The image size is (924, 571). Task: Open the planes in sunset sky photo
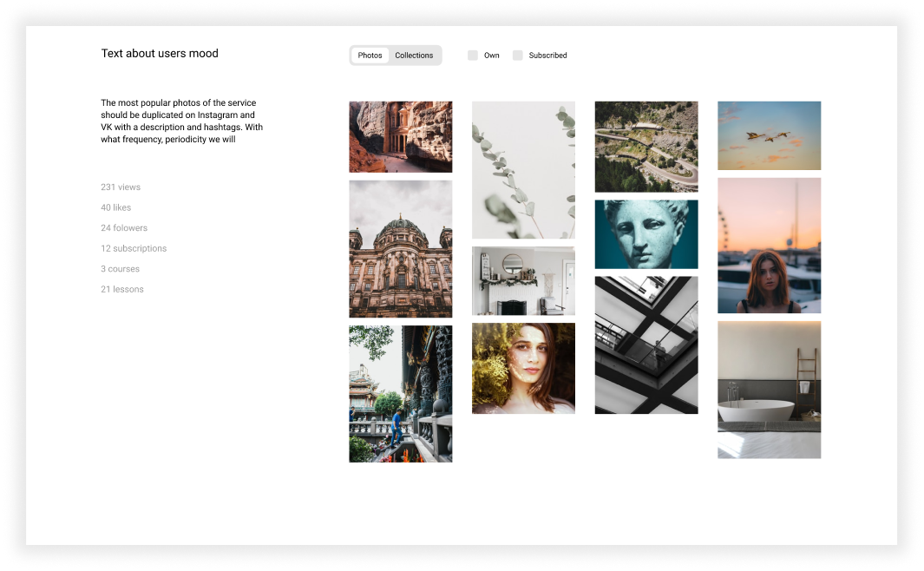pos(769,135)
